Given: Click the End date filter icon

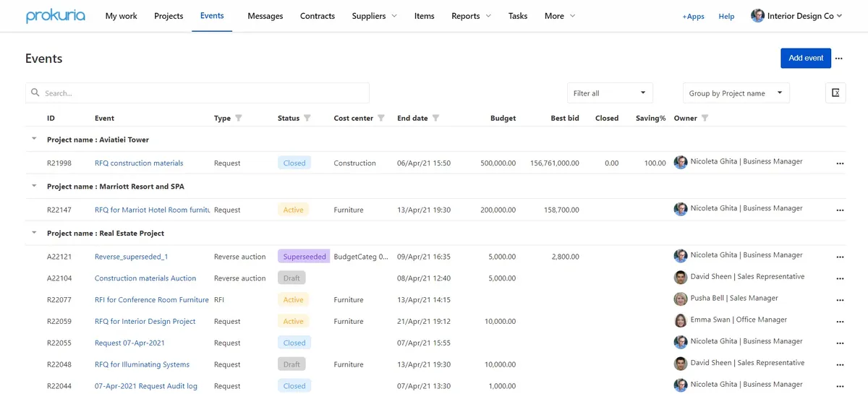Looking at the screenshot, I should [x=435, y=119].
